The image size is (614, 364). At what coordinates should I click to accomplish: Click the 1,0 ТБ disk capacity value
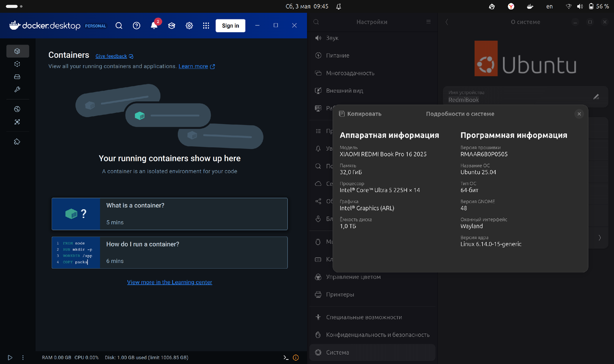click(348, 226)
